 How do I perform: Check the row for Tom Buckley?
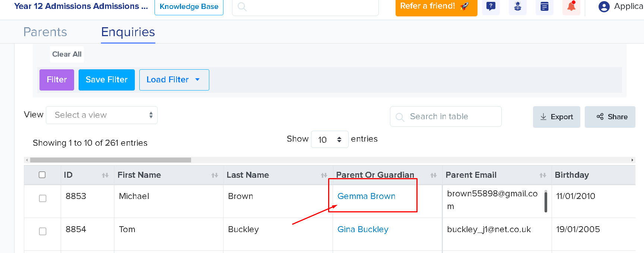click(42, 231)
